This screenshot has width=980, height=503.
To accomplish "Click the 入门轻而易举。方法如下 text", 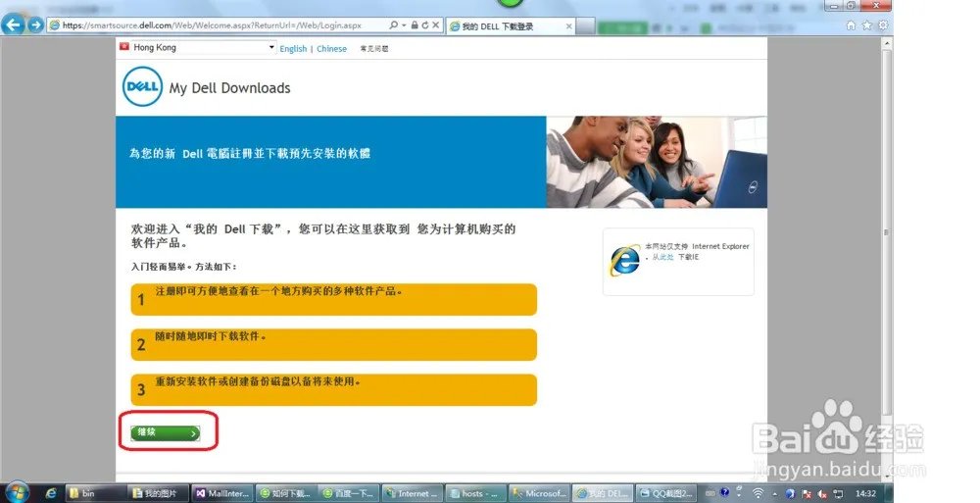I will [x=184, y=267].
